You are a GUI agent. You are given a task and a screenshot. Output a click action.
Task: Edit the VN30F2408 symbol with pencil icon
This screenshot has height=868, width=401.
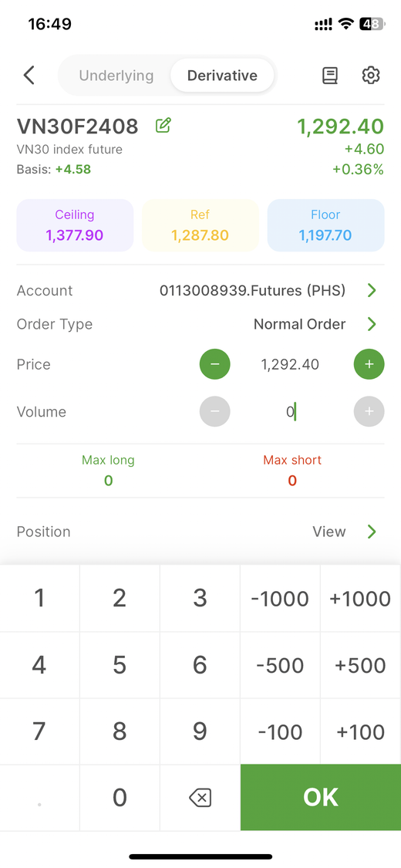(163, 126)
